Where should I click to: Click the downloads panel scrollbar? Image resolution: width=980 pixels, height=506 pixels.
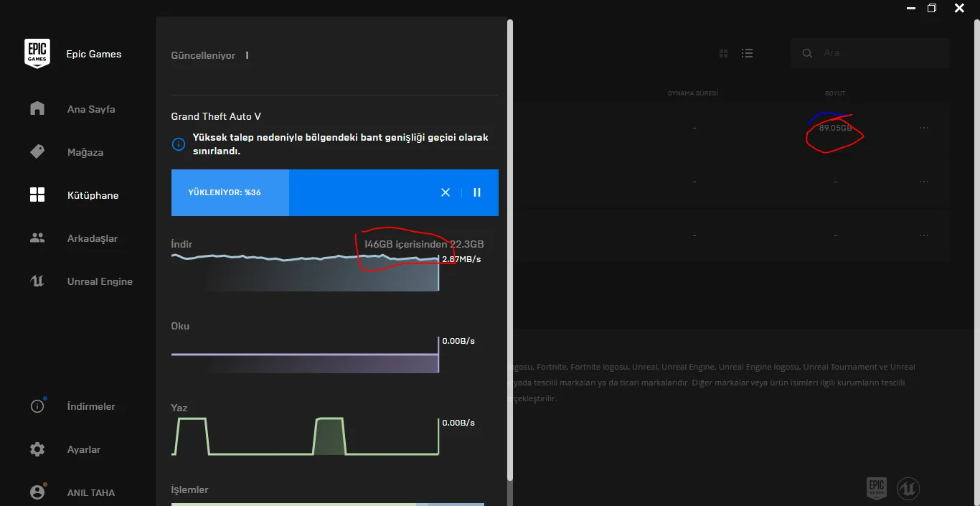[510, 250]
